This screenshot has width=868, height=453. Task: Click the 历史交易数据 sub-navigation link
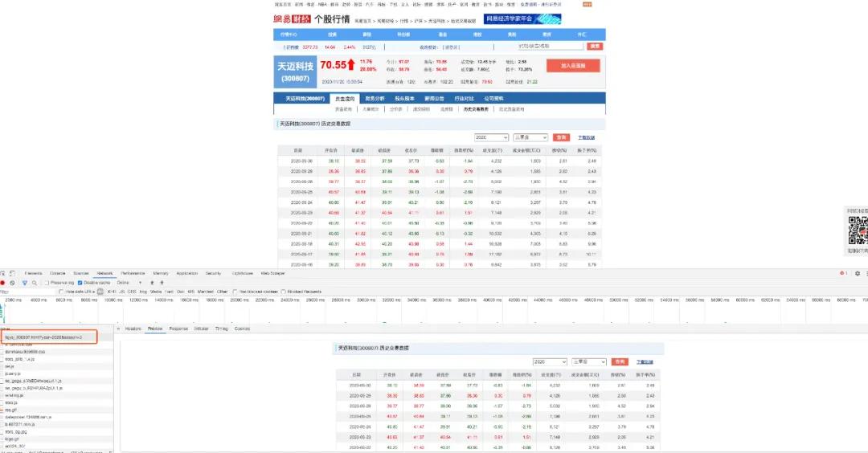point(476,109)
